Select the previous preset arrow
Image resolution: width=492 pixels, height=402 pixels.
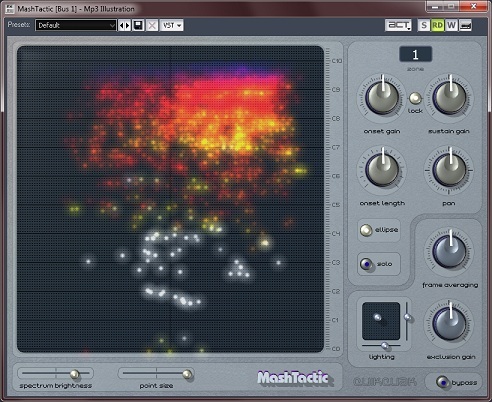pos(121,25)
